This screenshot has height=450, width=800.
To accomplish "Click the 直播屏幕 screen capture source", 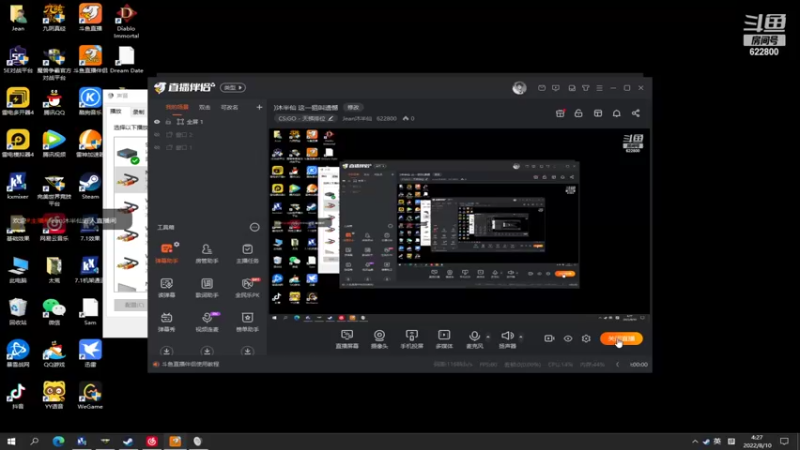I will click(x=347, y=339).
